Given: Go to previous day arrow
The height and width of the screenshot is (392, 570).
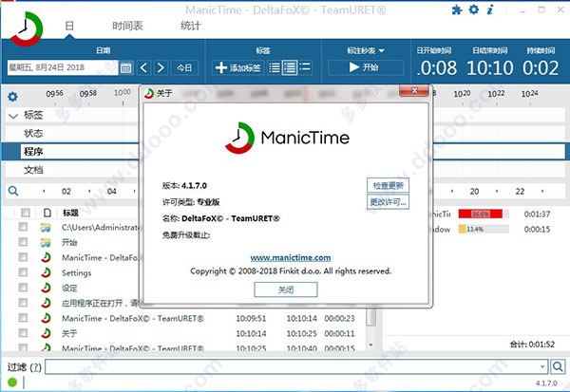Looking at the screenshot, I should coord(144,67).
